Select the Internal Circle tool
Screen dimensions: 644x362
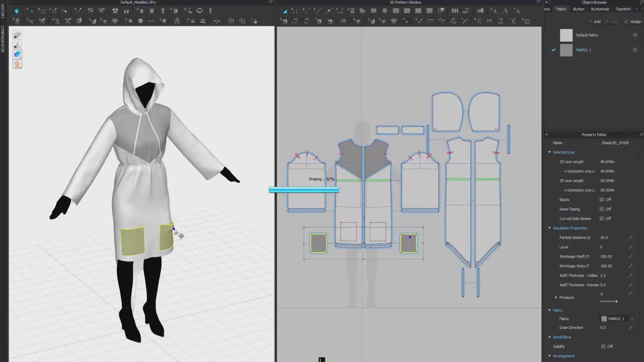tap(418, 11)
